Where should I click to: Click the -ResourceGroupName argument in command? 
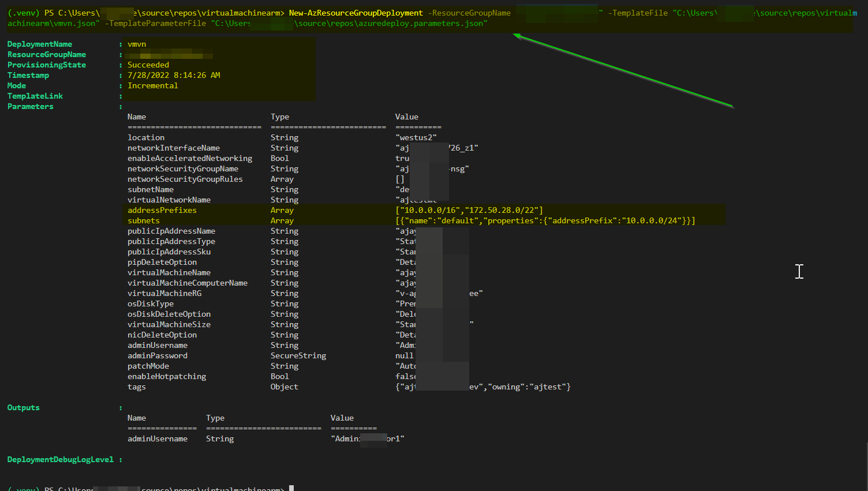(469, 13)
